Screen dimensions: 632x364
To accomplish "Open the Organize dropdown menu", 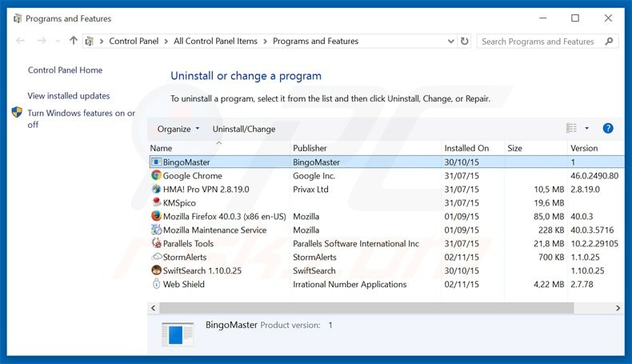I will (x=178, y=129).
